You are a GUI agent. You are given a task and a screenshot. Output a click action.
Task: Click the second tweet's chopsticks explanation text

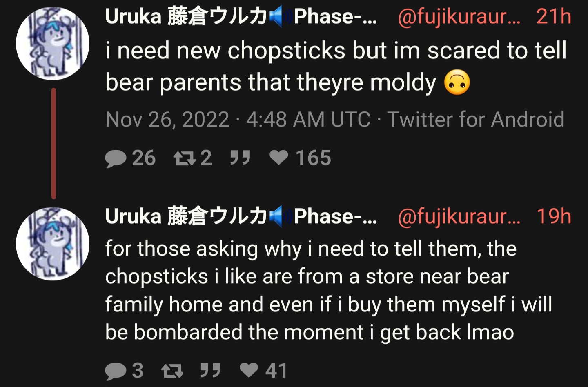[x=329, y=290]
